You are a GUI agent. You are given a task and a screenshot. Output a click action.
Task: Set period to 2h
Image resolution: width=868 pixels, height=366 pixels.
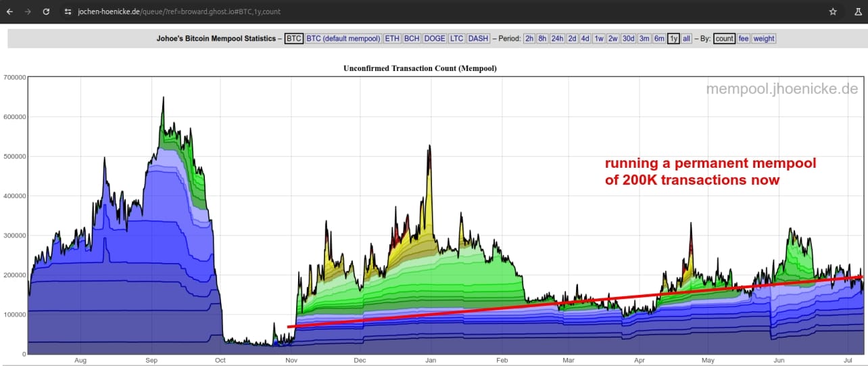[x=529, y=39]
